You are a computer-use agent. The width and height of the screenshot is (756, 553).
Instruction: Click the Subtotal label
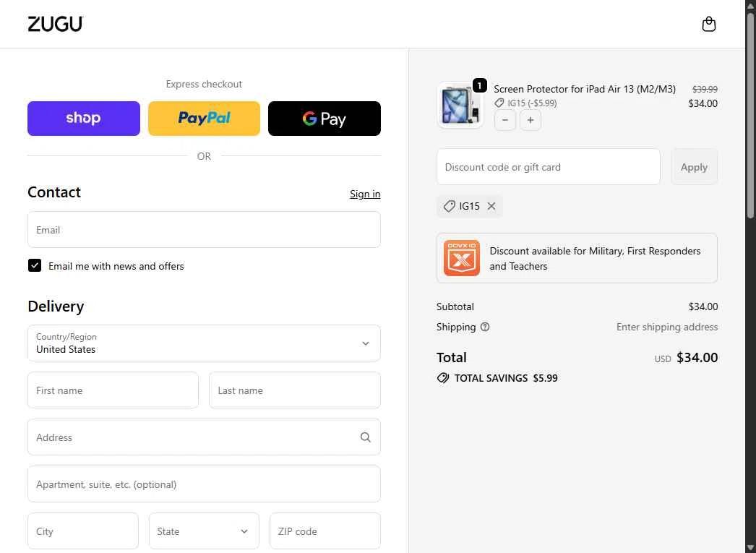(455, 306)
